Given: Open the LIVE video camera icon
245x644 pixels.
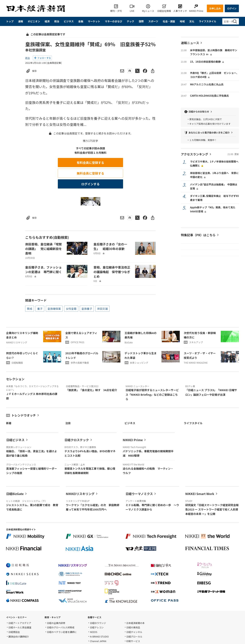Looking at the screenshot, I should click(132, 6).
